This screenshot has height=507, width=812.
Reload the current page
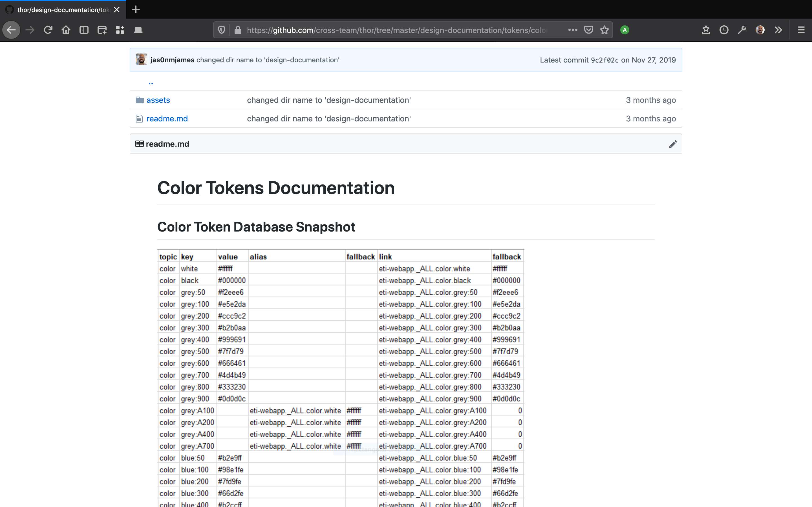[x=48, y=30]
